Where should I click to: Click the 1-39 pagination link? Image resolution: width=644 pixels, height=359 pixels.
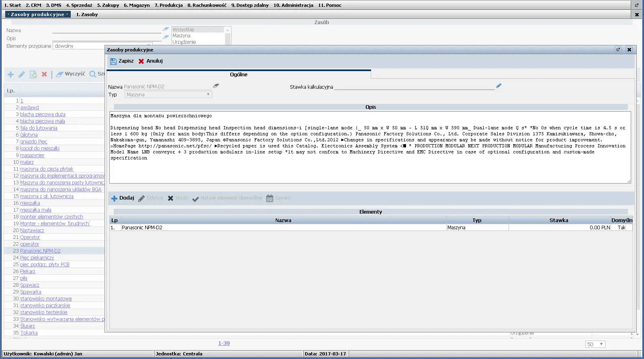[224, 343]
